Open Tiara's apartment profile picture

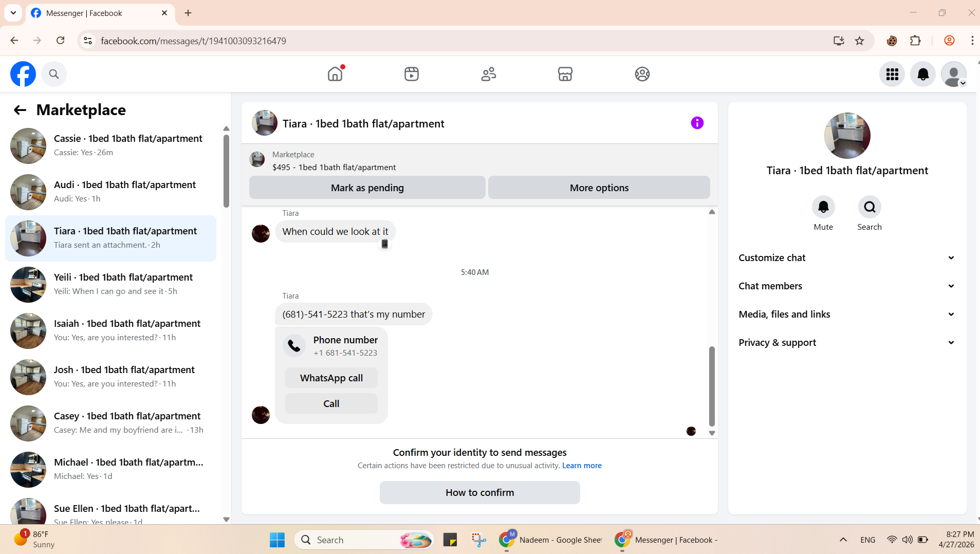click(x=847, y=136)
